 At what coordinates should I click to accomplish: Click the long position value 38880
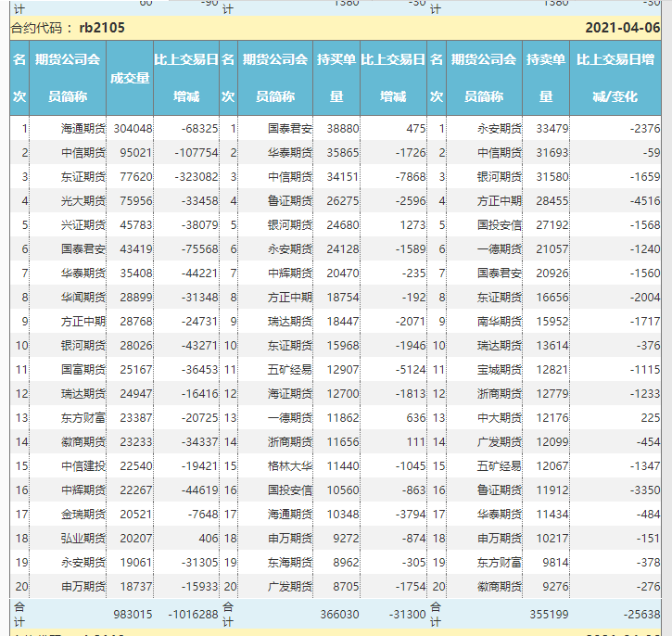(x=337, y=129)
